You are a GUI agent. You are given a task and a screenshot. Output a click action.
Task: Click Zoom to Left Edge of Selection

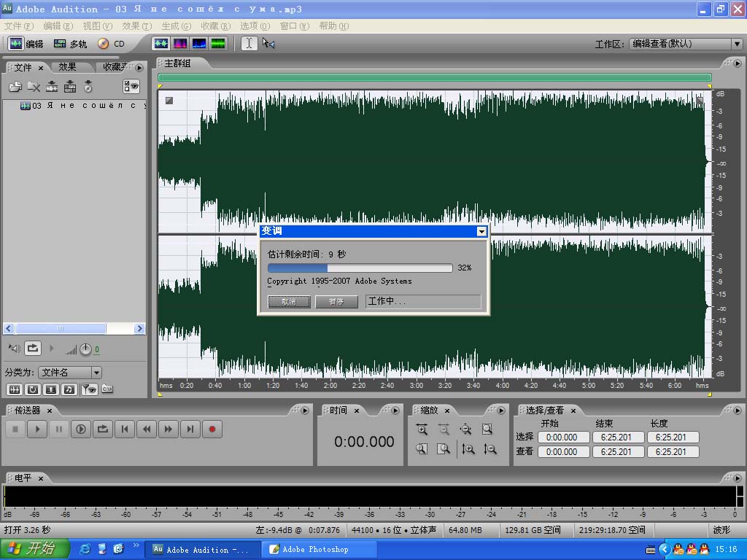[x=422, y=449]
